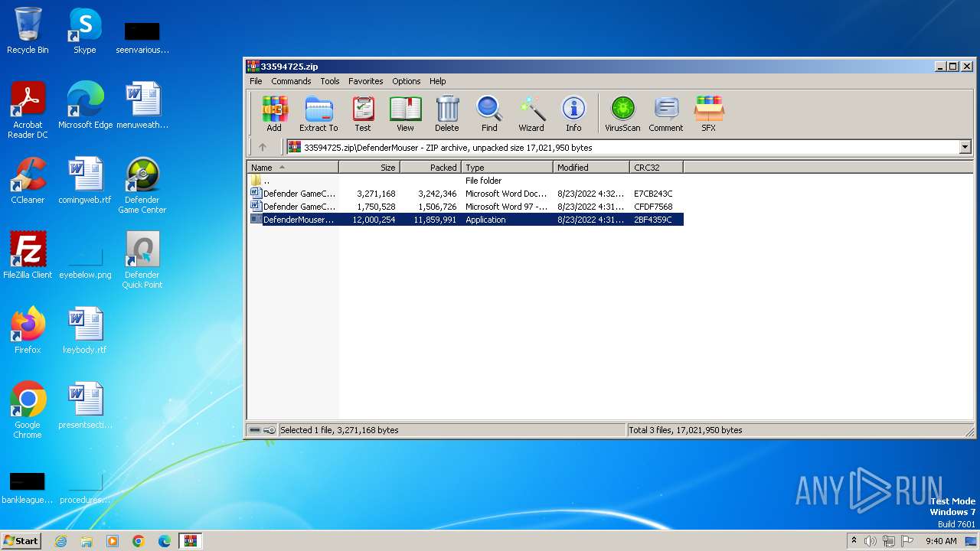980x551 pixels.
Task: Select the CCleaner desktop shortcut
Action: 28,180
